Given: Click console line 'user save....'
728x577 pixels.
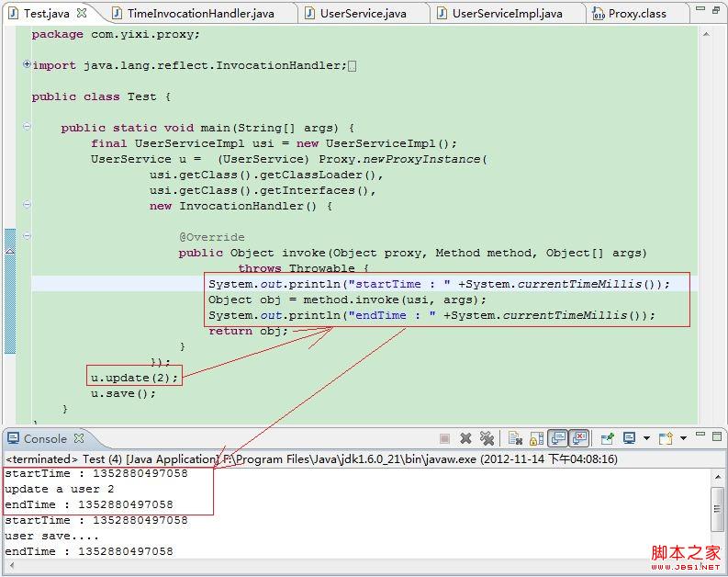Looking at the screenshot, I should (x=51, y=536).
